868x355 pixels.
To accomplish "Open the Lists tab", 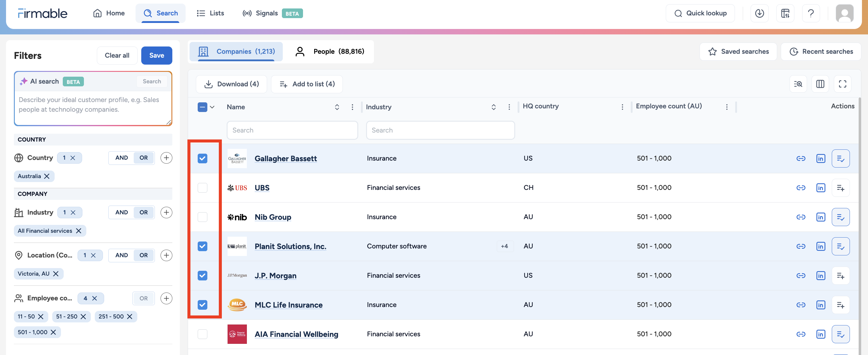I will tap(210, 13).
